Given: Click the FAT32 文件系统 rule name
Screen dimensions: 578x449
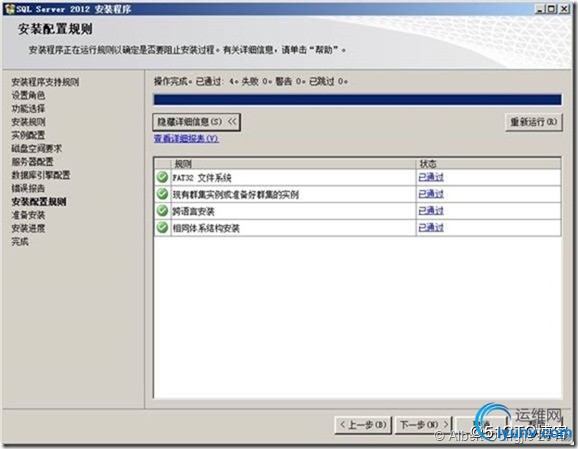Looking at the screenshot, I should click(x=202, y=178).
